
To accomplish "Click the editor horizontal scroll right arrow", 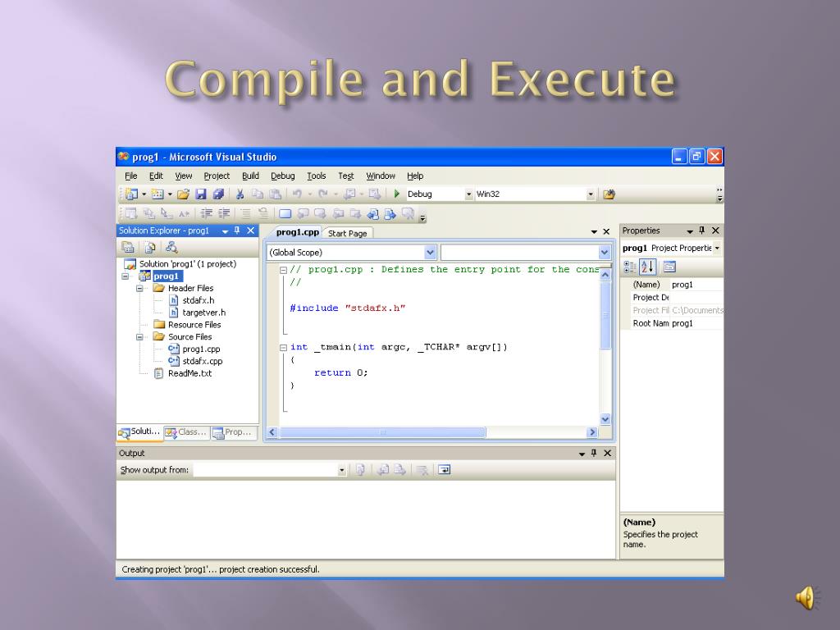I will [592, 432].
